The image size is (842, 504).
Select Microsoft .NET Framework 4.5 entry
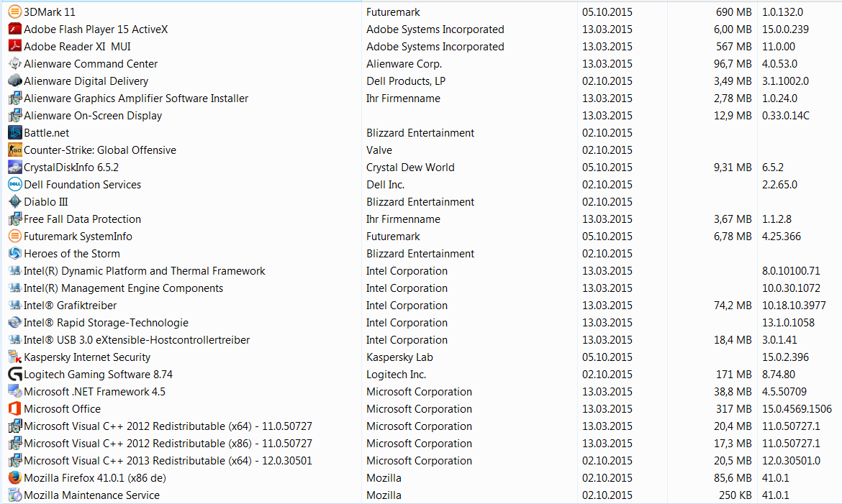94,392
